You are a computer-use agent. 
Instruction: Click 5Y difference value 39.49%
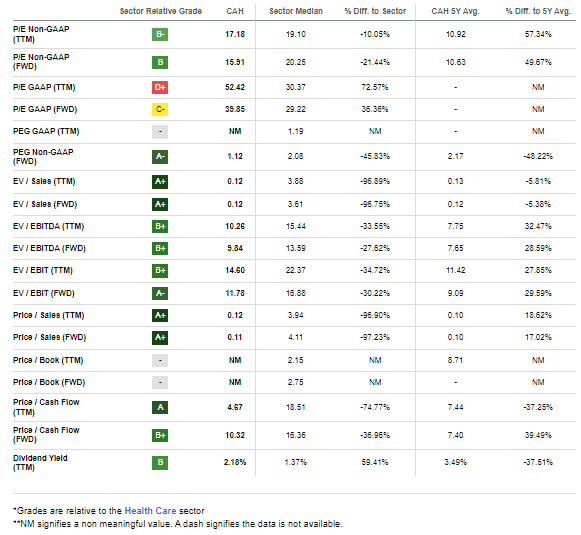tap(538, 435)
